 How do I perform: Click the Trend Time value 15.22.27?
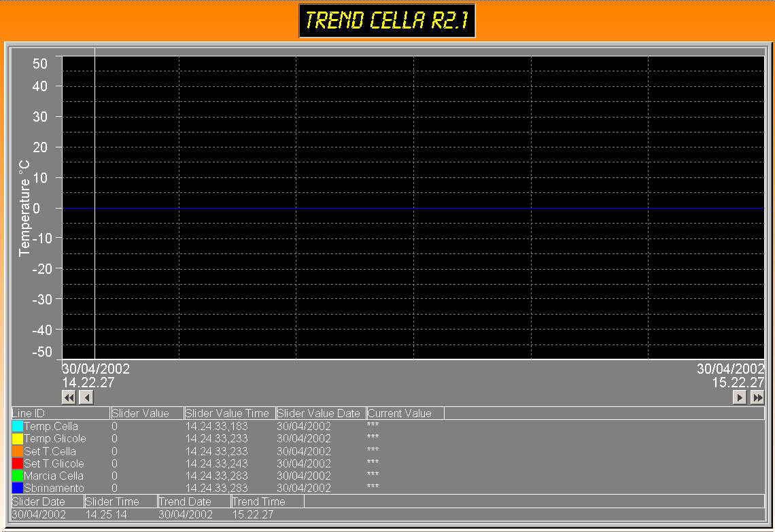point(253,514)
